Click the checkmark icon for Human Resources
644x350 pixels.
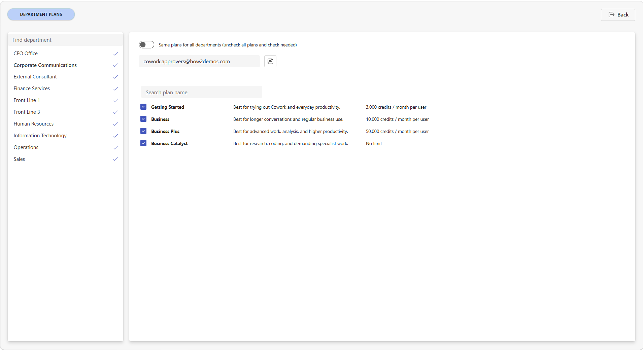[x=115, y=124]
